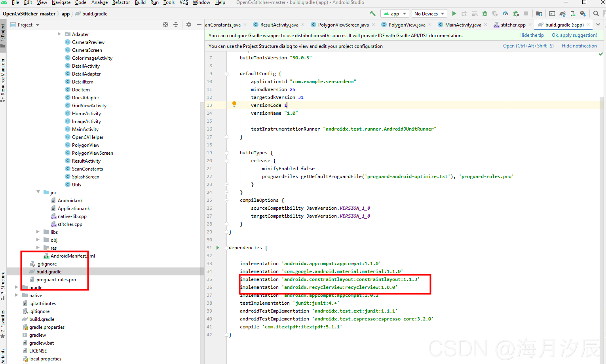Screen dimensions: 606x364
Task: Open the AVD Manager icon
Action: tap(573, 14)
